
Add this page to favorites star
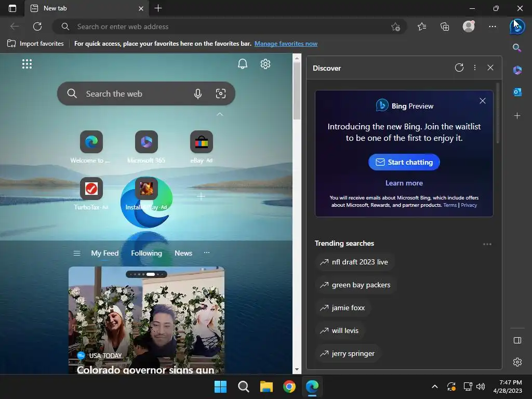tap(395, 26)
